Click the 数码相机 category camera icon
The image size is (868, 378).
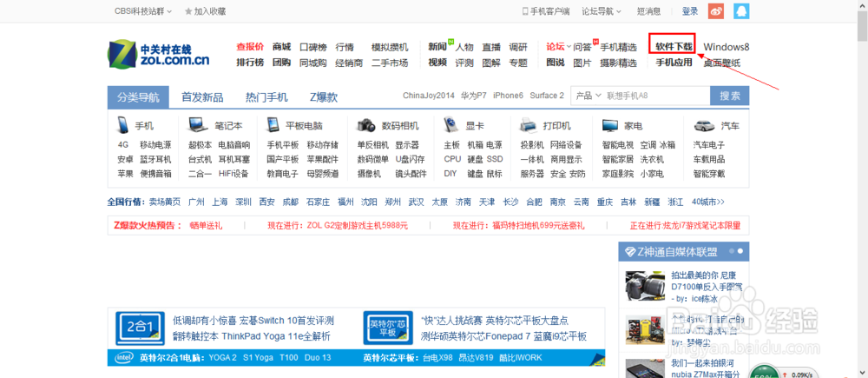366,125
